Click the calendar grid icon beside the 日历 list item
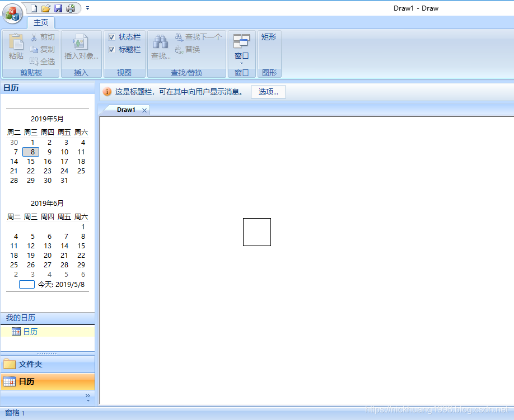514x420 pixels. tap(16, 331)
